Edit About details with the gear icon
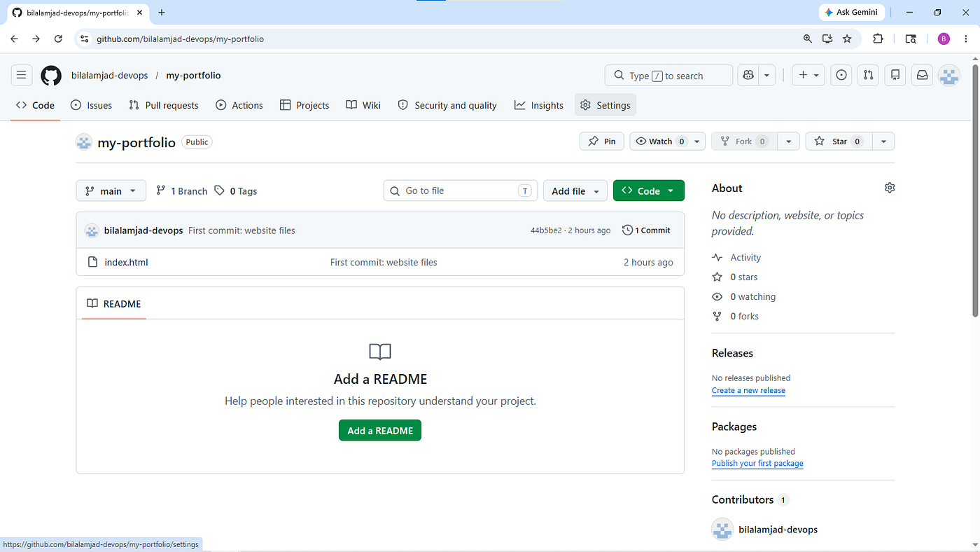The image size is (980, 552). pos(890,188)
